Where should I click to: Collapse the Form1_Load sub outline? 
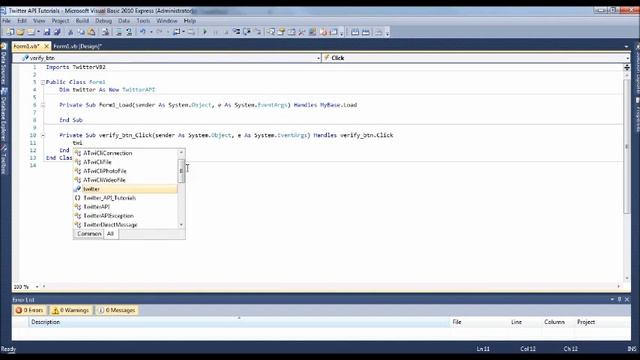(43, 105)
